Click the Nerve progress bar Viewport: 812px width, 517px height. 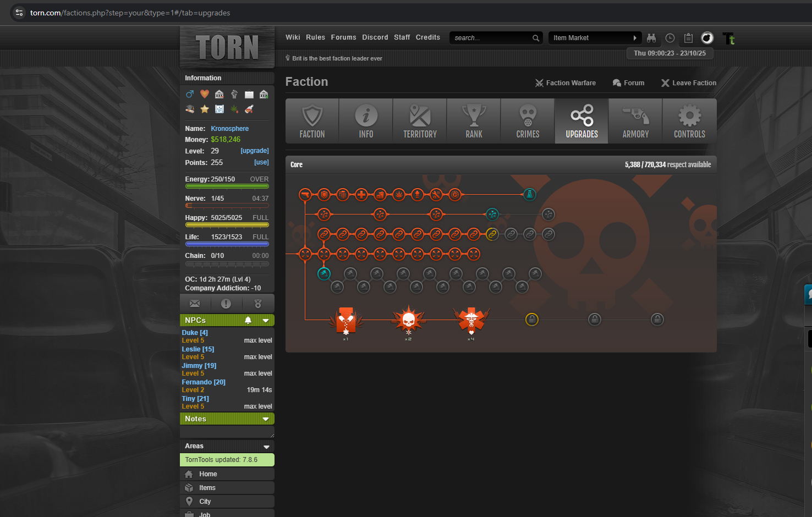coord(227,206)
